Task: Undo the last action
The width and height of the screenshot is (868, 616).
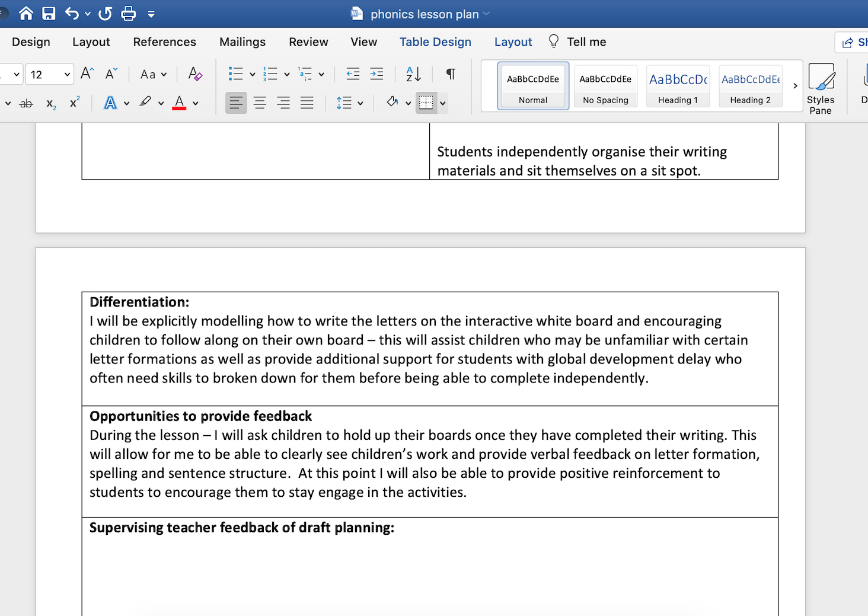Action: (x=72, y=13)
